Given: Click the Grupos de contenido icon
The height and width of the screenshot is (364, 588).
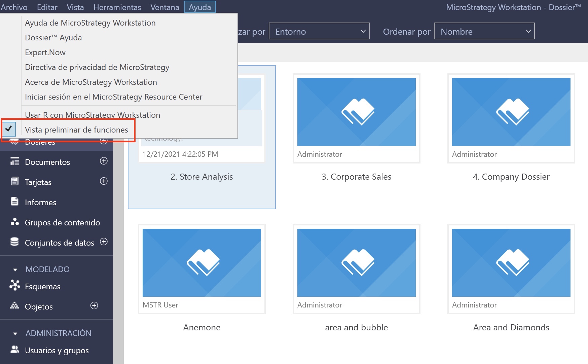Looking at the screenshot, I should [x=14, y=222].
